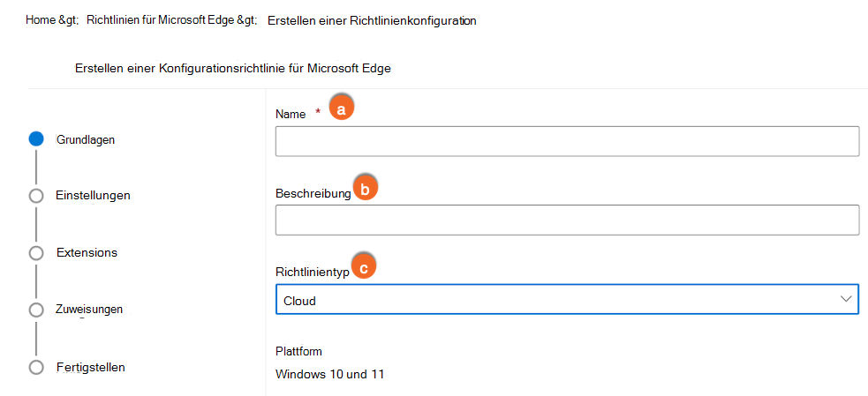Click the orange 'a' callout marker

click(341, 108)
